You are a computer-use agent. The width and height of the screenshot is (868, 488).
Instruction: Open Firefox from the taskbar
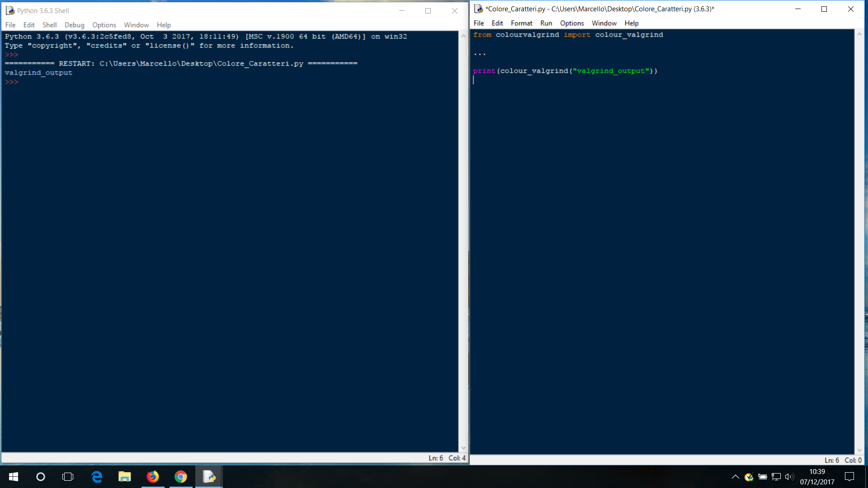(153, 477)
